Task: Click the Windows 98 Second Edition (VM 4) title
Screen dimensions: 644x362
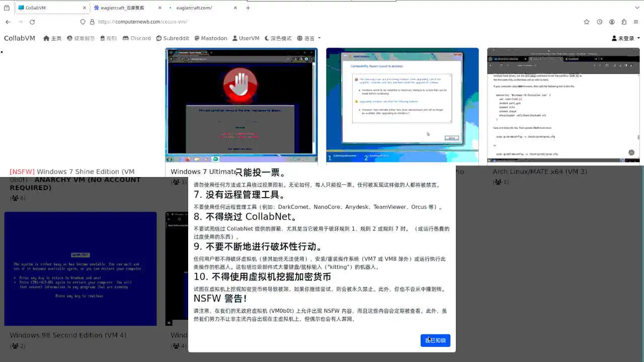Action: point(68,335)
